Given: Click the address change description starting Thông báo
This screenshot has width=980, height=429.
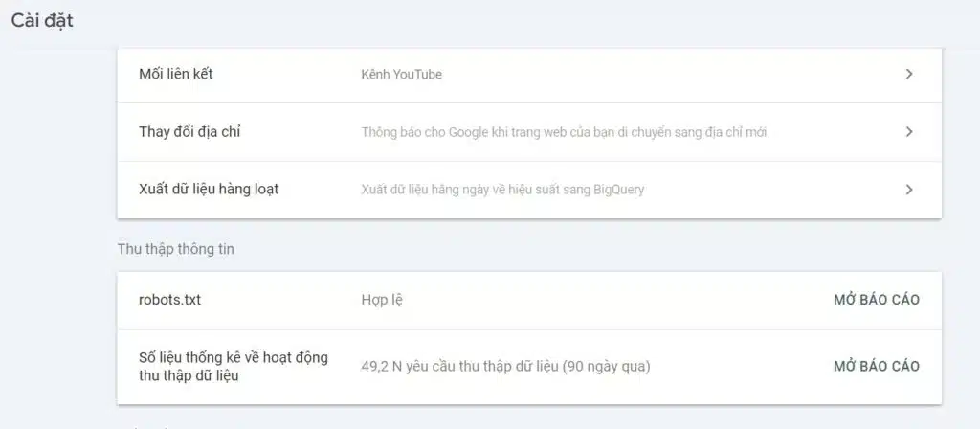Looking at the screenshot, I should (564, 132).
